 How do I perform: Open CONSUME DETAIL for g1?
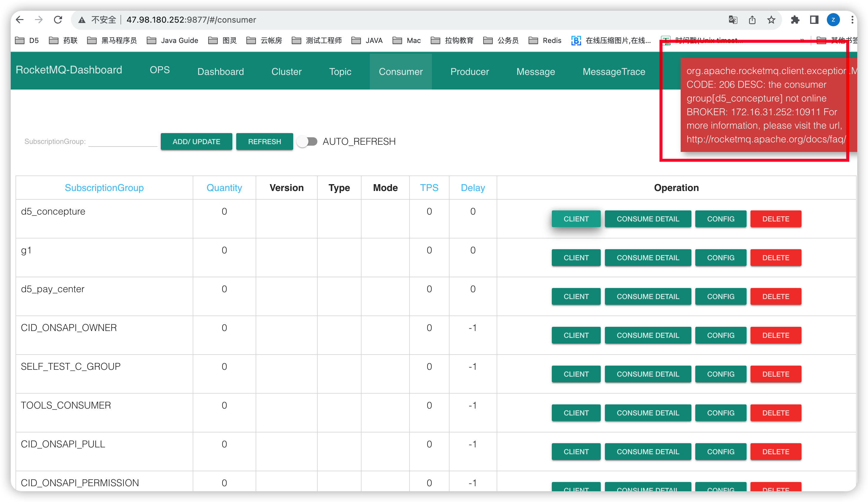point(648,258)
